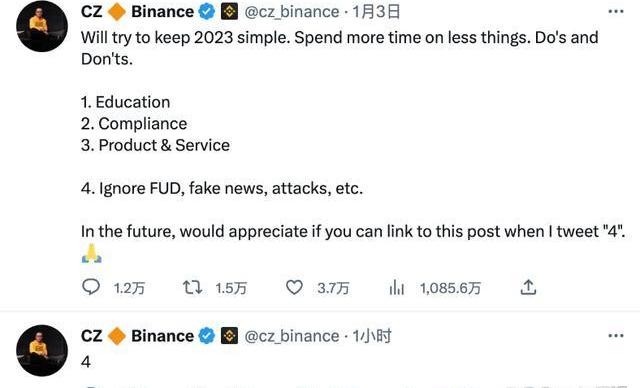Open the tweet reading just "4"
Screen dimensions: 640x388
pyautogui.click(x=86, y=361)
